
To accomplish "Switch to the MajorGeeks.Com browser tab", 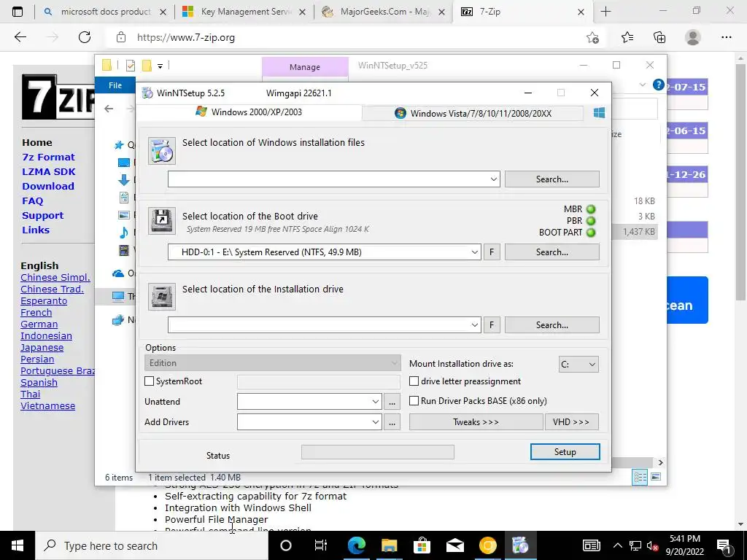I will pos(384,12).
